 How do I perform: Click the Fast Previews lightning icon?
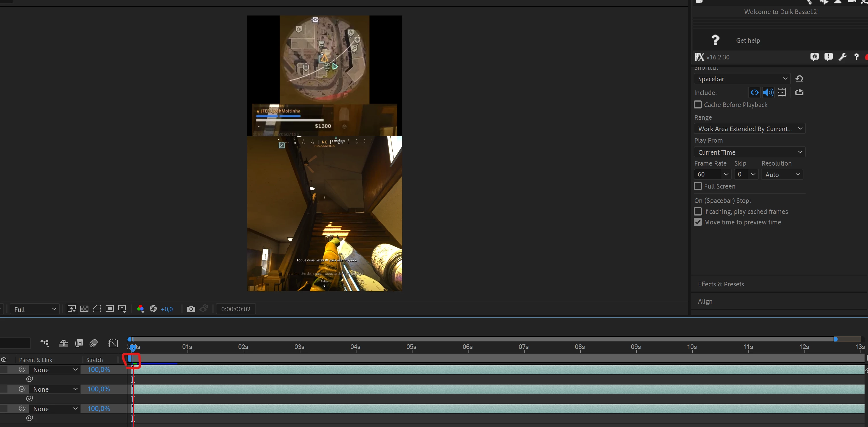[x=71, y=309]
